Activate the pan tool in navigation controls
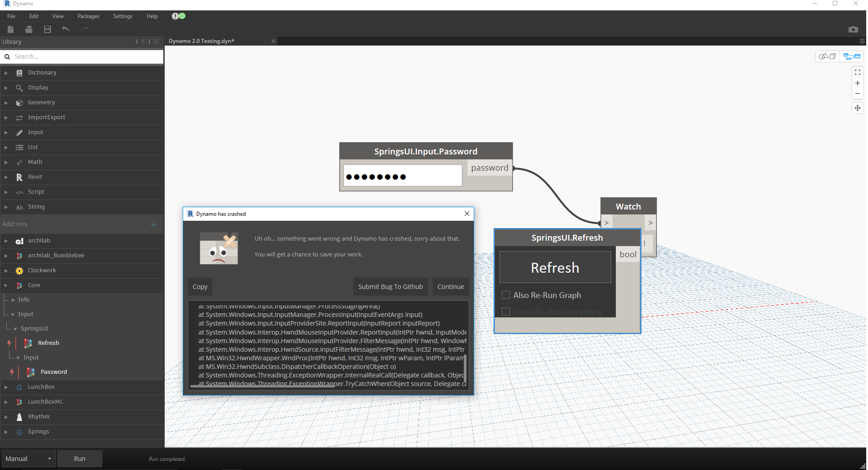868x470 pixels. (857, 107)
